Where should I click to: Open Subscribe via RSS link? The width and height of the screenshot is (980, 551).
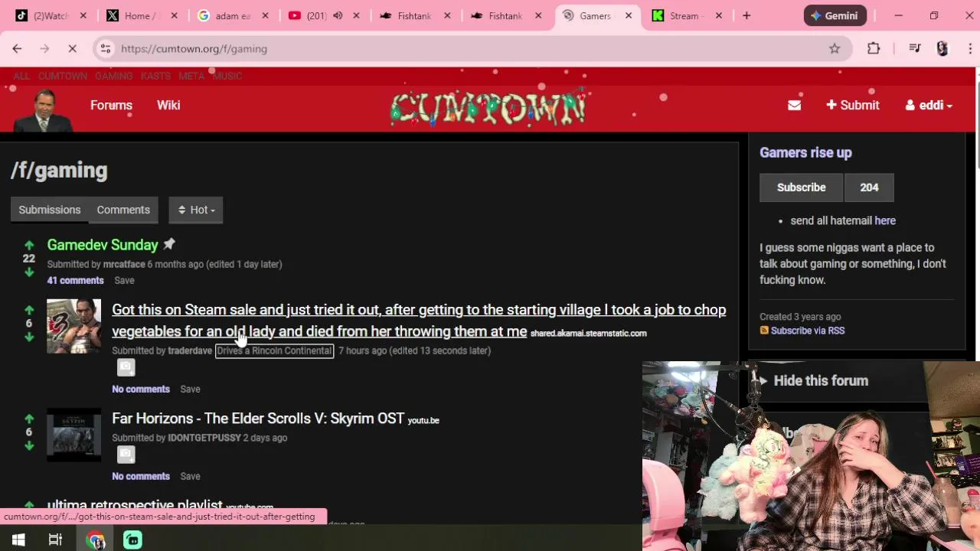click(x=807, y=331)
